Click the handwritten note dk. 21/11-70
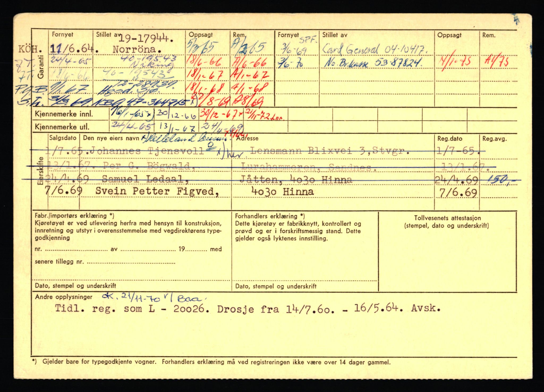 [x=131, y=299]
